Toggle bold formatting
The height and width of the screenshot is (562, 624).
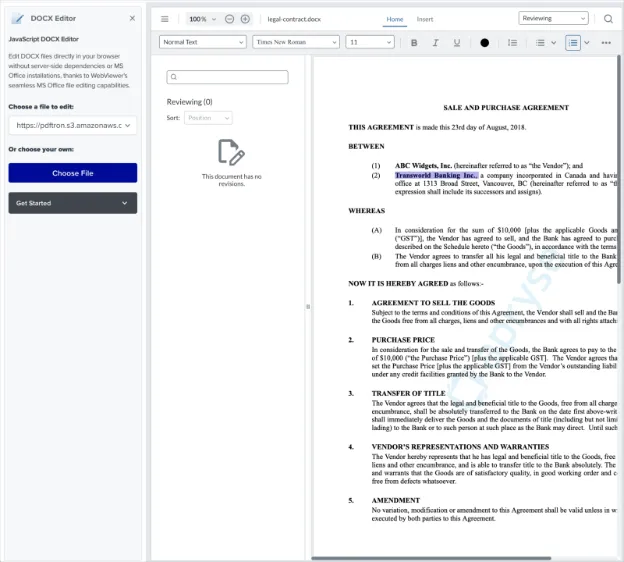click(x=414, y=43)
